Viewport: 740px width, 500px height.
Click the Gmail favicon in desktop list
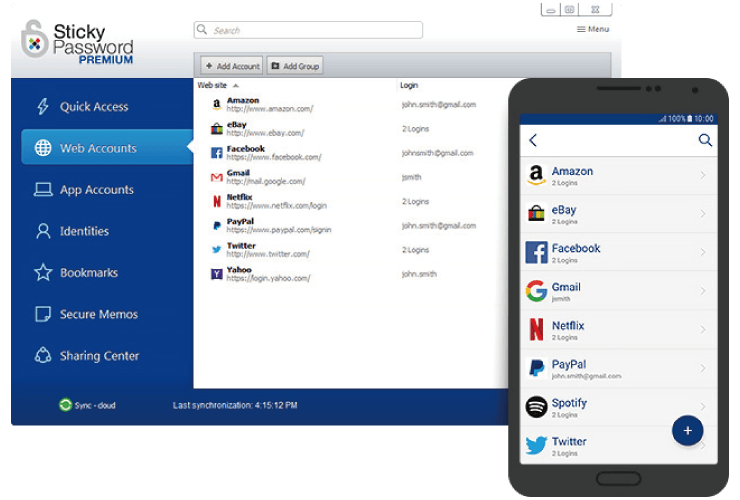pyautogui.click(x=217, y=178)
